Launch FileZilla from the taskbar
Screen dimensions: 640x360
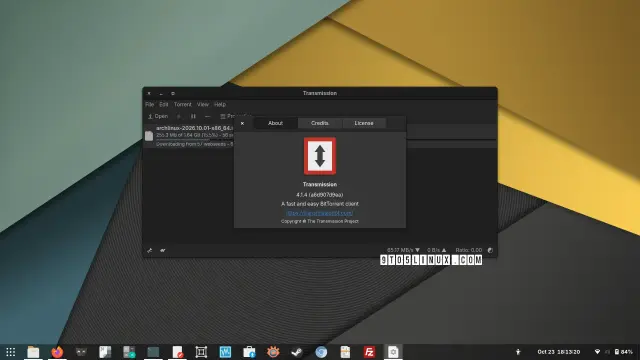pos(369,352)
